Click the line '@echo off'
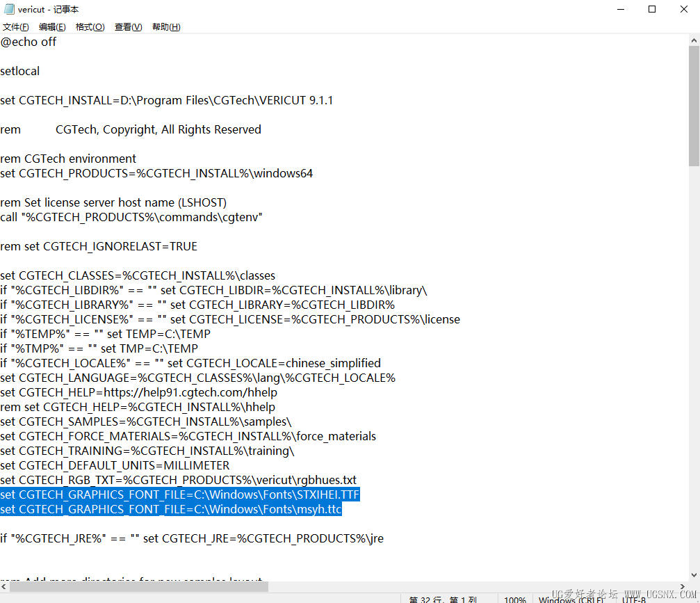Image resolution: width=700 pixels, height=603 pixels. click(29, 42)
